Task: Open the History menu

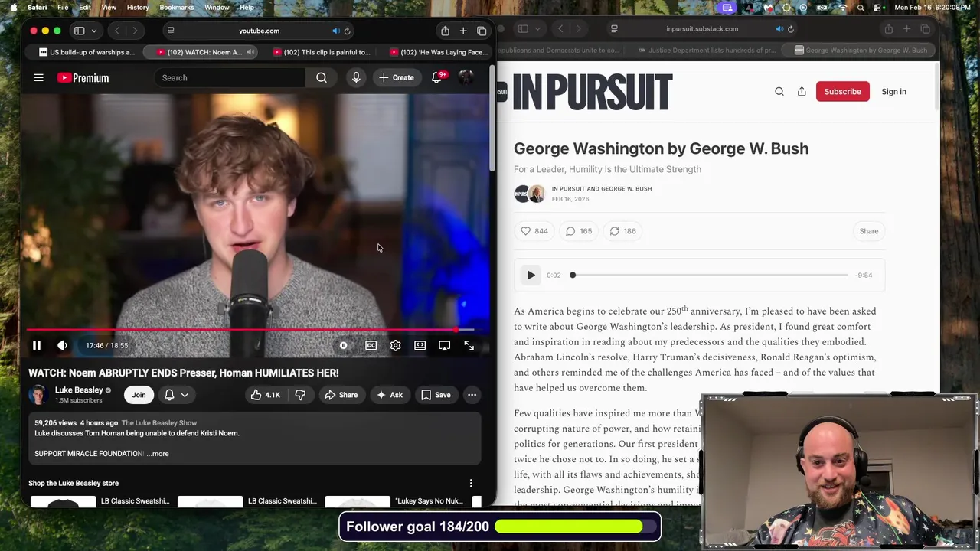Action: [x=138, y=8]
